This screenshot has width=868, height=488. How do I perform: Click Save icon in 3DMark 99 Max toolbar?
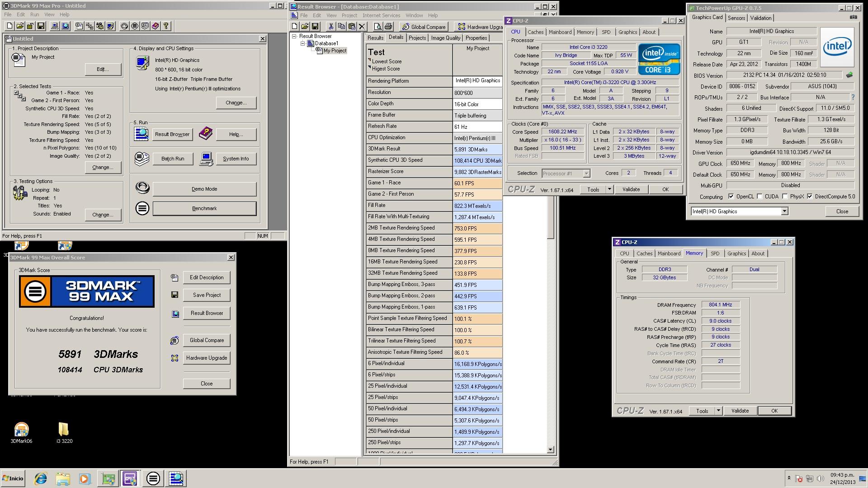41,26
